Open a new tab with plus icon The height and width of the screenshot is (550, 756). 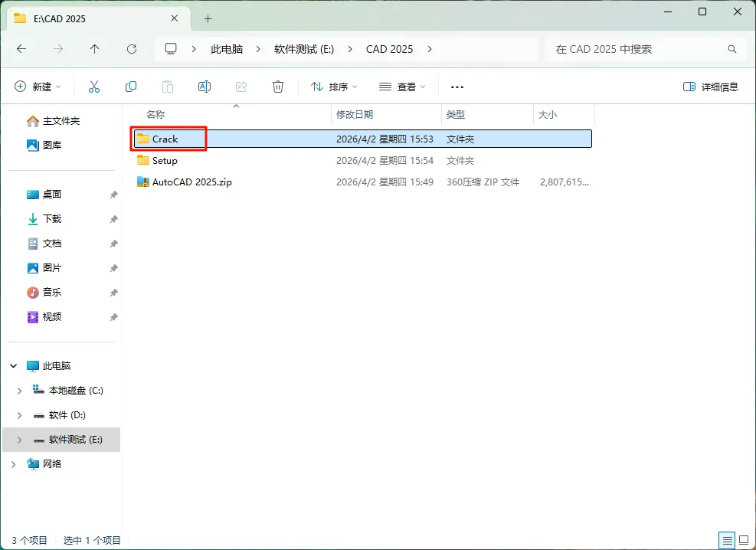pos(208,19)
